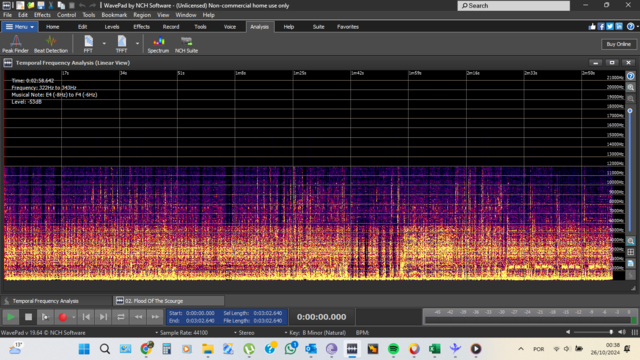Save the spectrogram with the disk icon
This screenshot has height=360, width=640.
631,263
